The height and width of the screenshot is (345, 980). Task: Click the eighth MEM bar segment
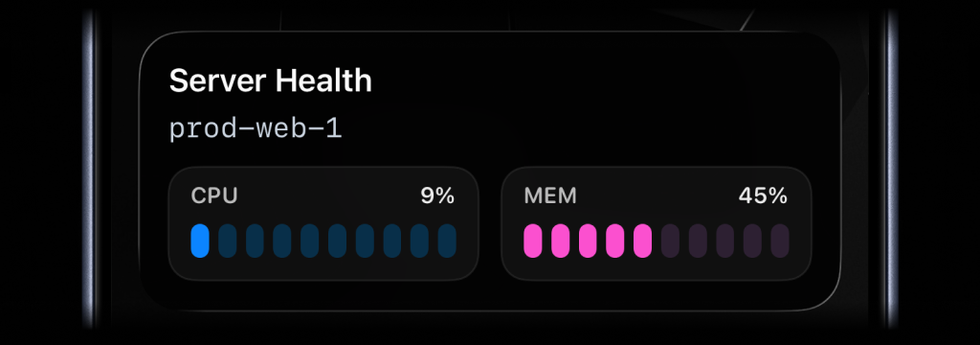(725, 241)
